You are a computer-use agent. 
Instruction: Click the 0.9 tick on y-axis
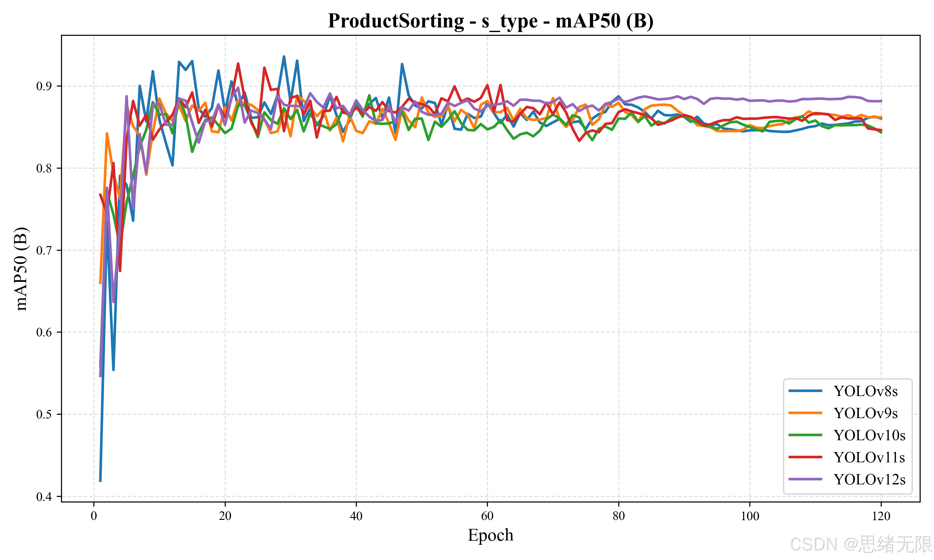point(44,86)
